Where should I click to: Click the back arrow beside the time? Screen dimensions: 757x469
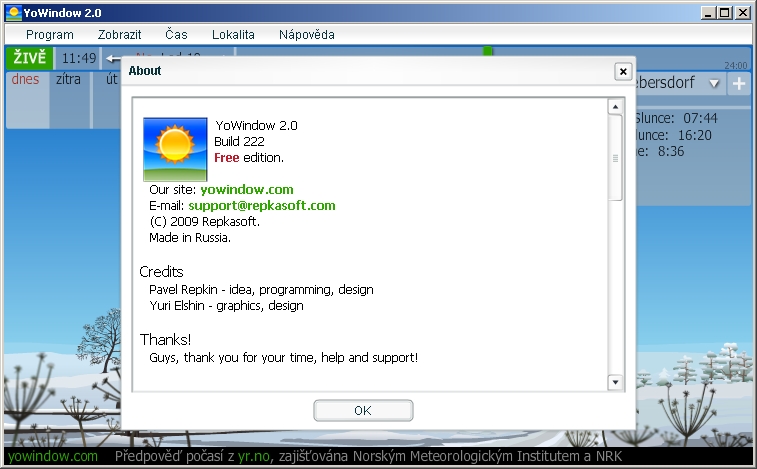[113, 59]
